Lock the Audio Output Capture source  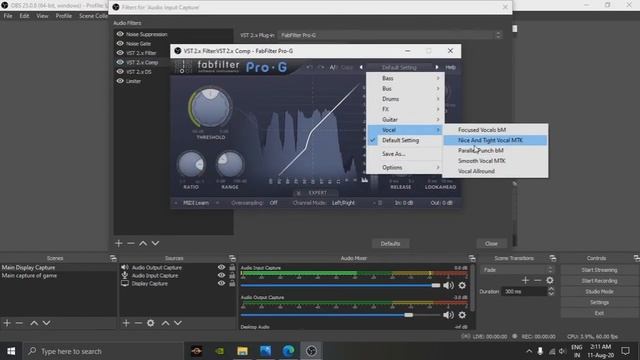pyautogui.click(x=232, y=267)
